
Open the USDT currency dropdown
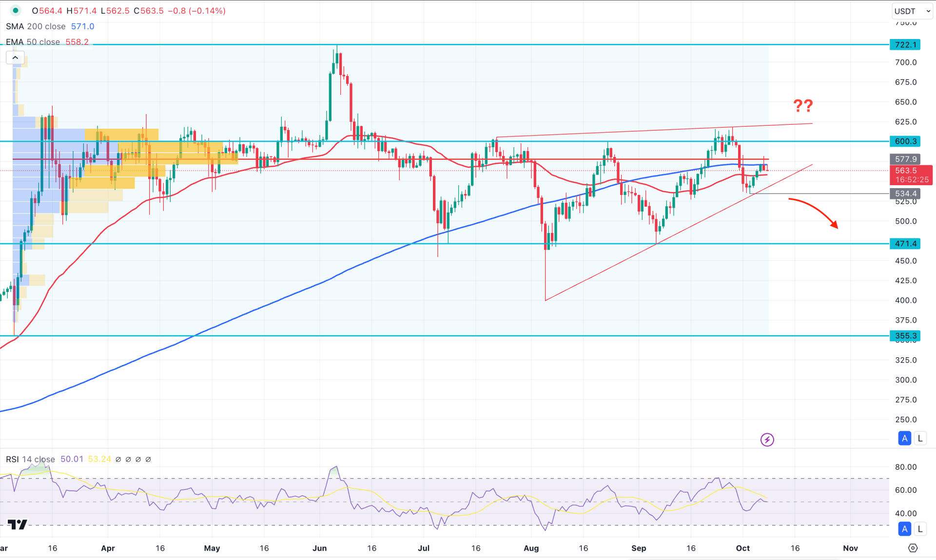coord(912,11)
